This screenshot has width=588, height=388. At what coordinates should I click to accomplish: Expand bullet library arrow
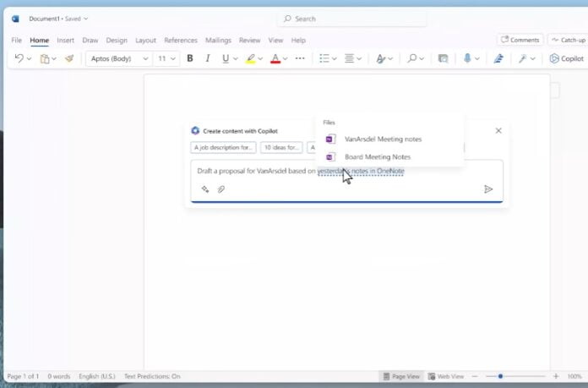click(x=334, y=58)
